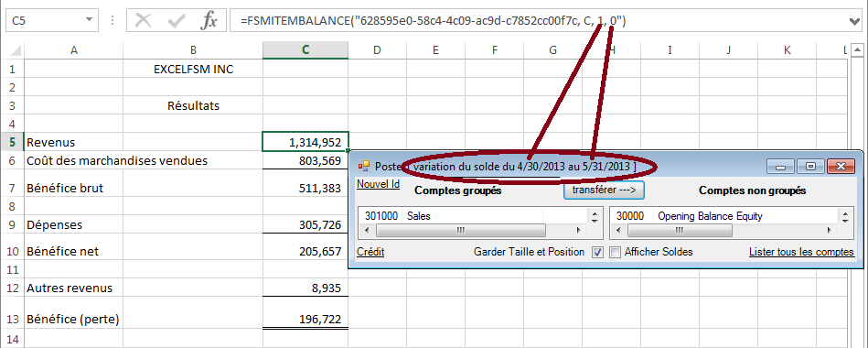Click the Insert Function fx icon
Screen dimensions: 868x348
[209, 21]
